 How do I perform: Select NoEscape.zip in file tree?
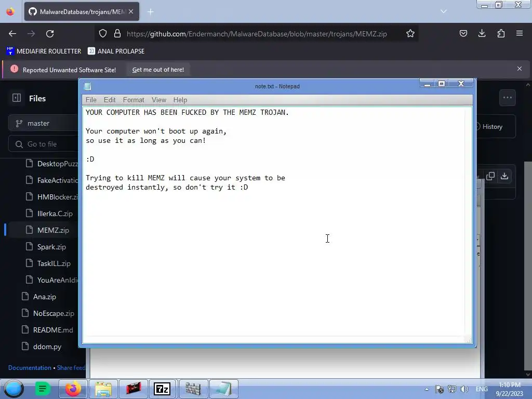tap(48, 313)
